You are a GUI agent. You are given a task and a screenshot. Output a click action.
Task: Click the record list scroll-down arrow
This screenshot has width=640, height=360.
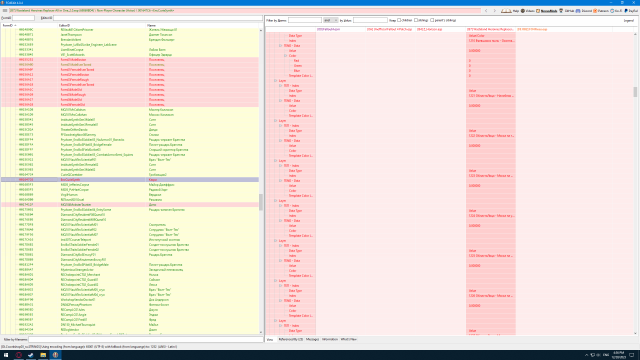(261, 332)
